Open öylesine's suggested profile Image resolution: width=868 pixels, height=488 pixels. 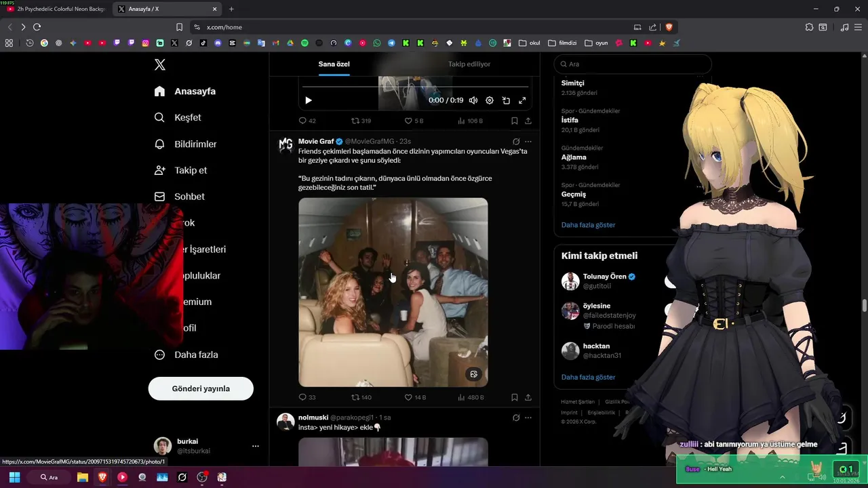(x=597, y=306)
